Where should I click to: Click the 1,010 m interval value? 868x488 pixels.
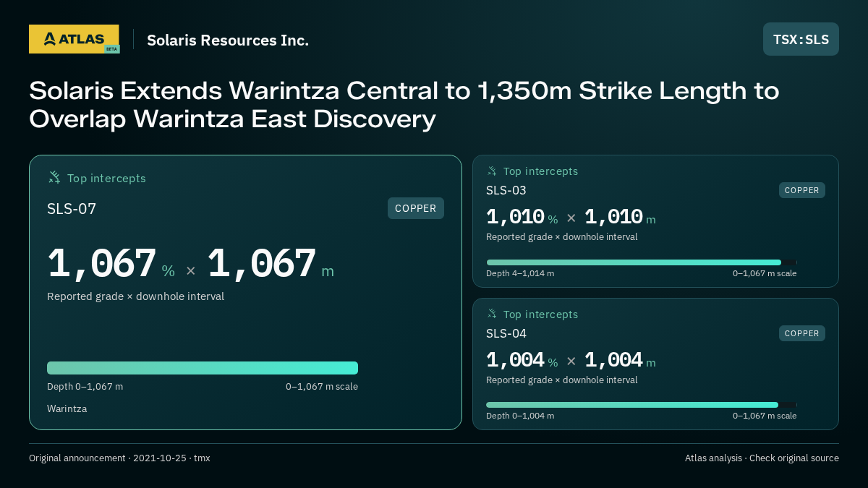click(x=620, y=217)
